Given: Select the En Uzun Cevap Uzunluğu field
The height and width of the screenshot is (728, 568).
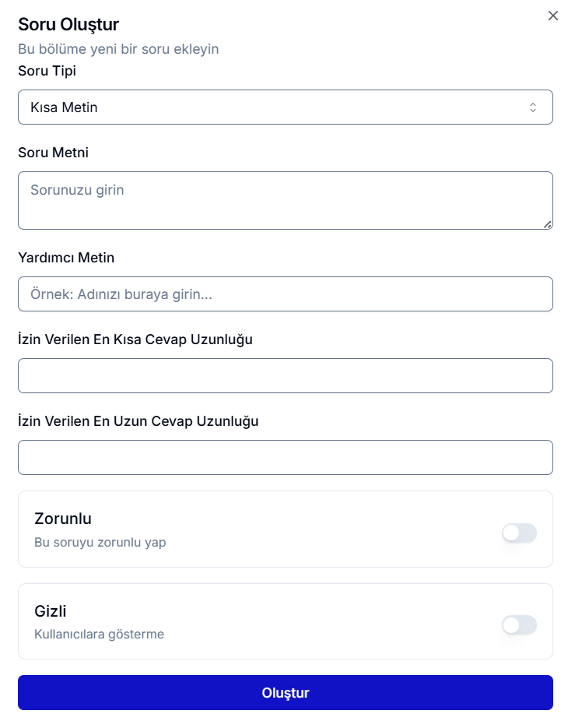Looking at the screenshot, I should tap(285, 458).
